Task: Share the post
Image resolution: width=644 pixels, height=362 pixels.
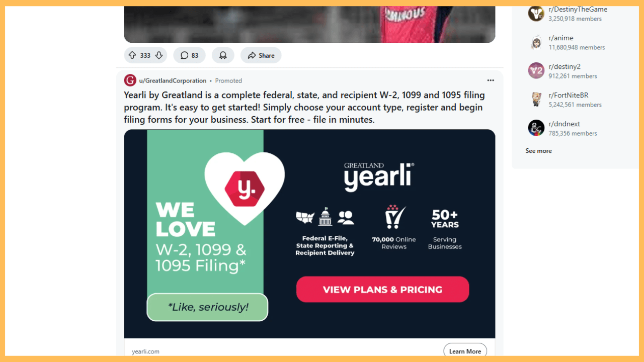Action: (x=261, y=55)
